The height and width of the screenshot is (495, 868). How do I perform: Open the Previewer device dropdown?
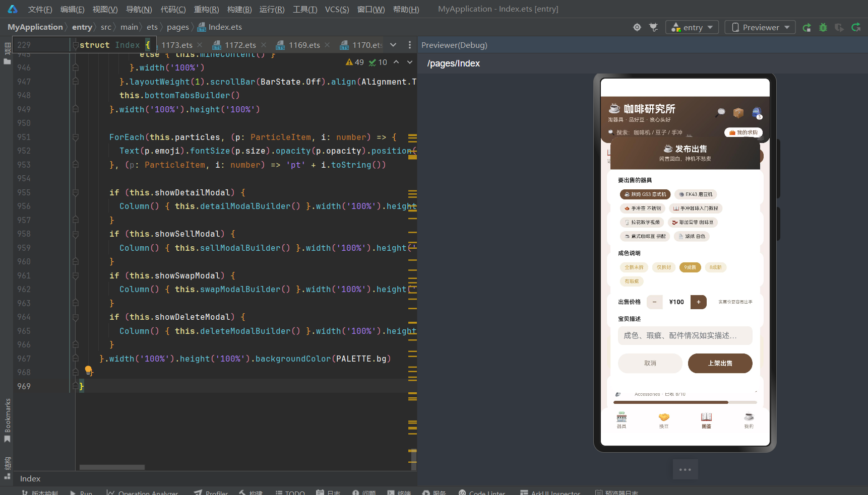[x=760, y=27]
